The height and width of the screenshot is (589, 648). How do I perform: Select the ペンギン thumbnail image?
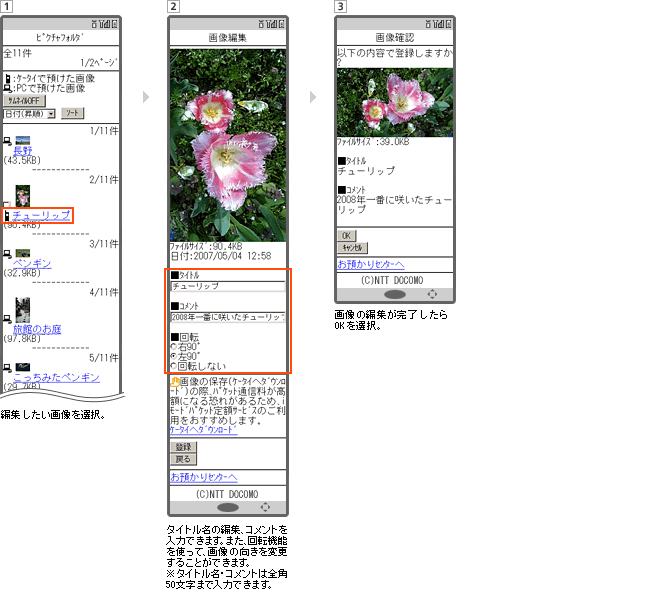23,253
